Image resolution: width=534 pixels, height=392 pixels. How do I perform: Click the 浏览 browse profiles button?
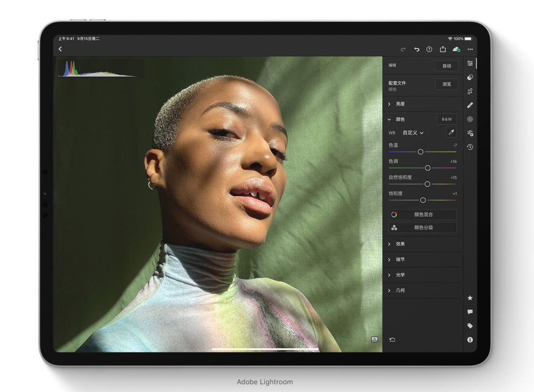447,84
